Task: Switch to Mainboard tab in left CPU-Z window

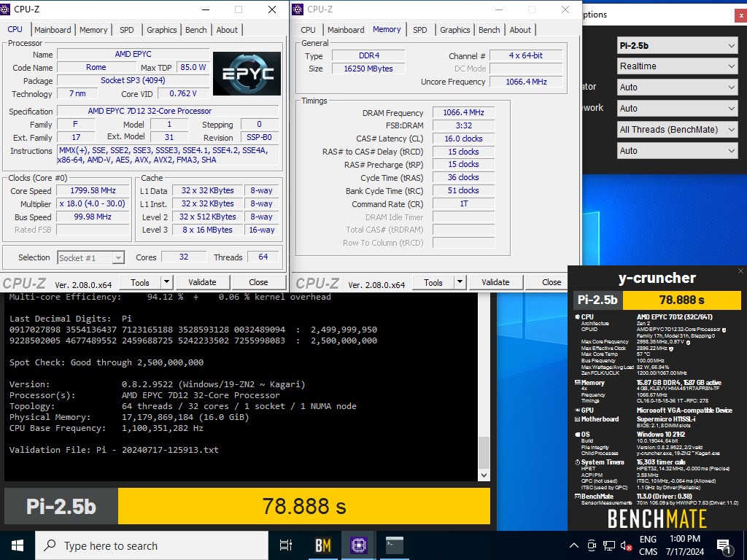Action: [53, 30]
